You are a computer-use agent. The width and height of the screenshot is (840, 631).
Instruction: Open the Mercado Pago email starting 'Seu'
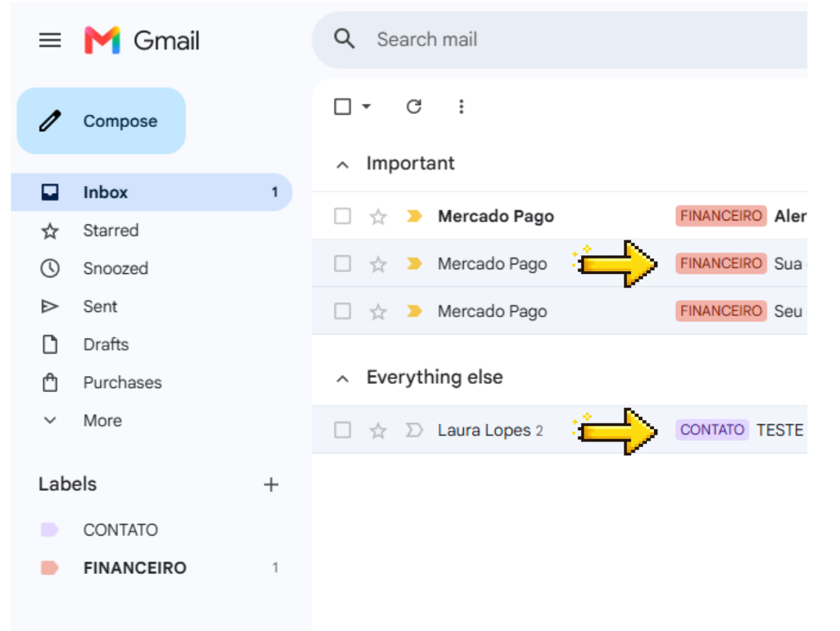pyautogui.click(x=559, y=311)
